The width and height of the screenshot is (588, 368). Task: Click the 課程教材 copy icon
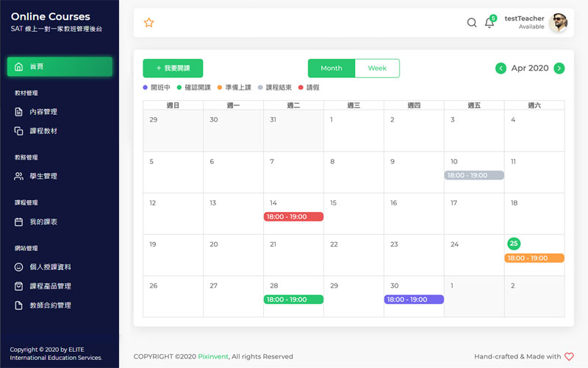click(19, 131)
